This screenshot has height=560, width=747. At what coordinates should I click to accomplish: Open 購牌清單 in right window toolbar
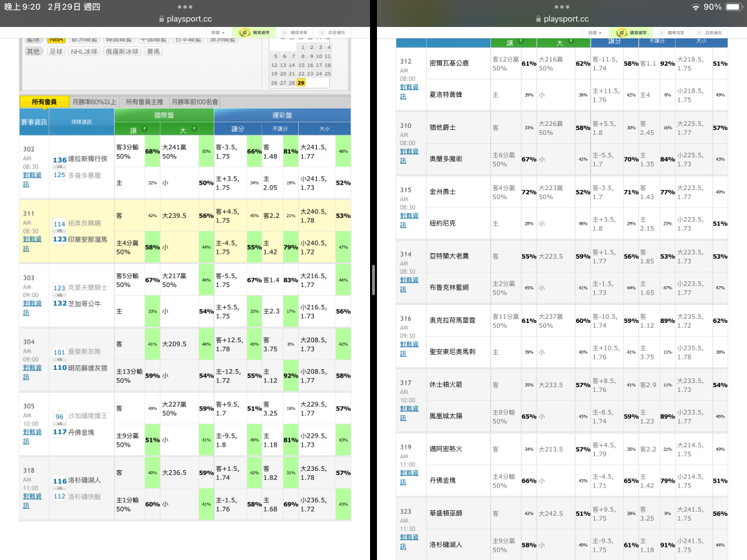672,32
